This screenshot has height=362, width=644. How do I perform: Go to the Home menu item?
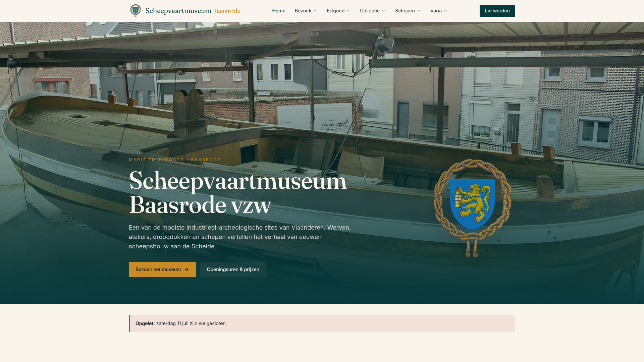(279, 11)
